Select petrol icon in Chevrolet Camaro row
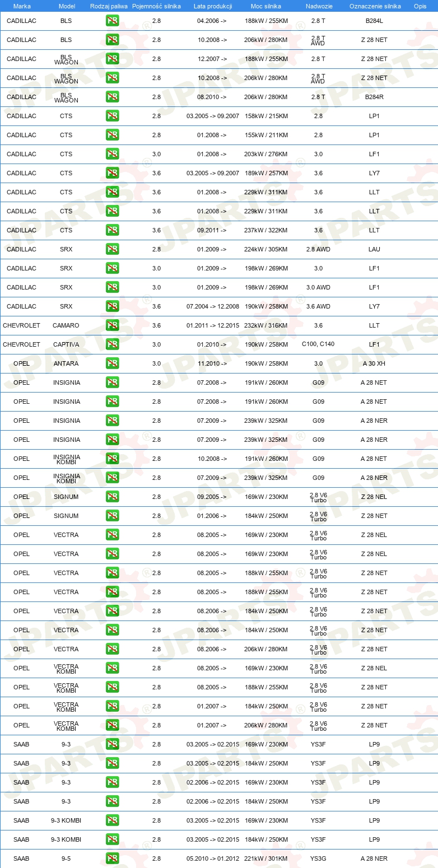438x868 pixels. [112, 325]
